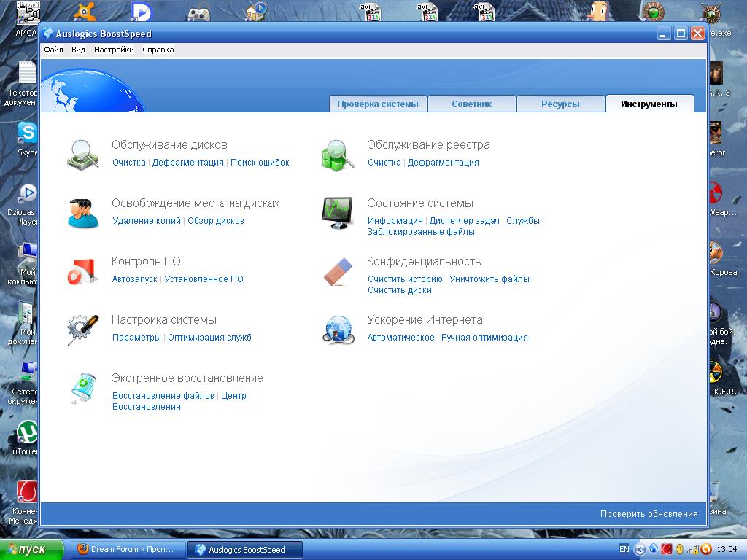Open the Автозапуск link
Image resolution: width=747 pixels, height=560 pixels.
coord(134,279)
